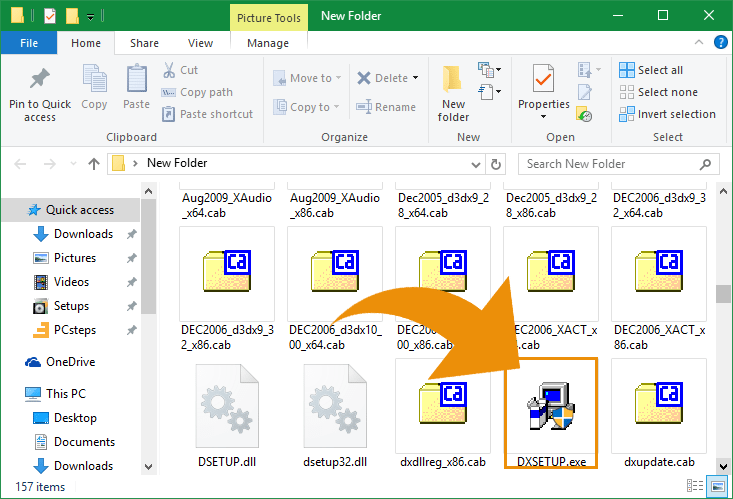The height and width of the screenshot is (499, 733).
Task: Switch to the Share ribbon tab
Action: coord(144,43)
